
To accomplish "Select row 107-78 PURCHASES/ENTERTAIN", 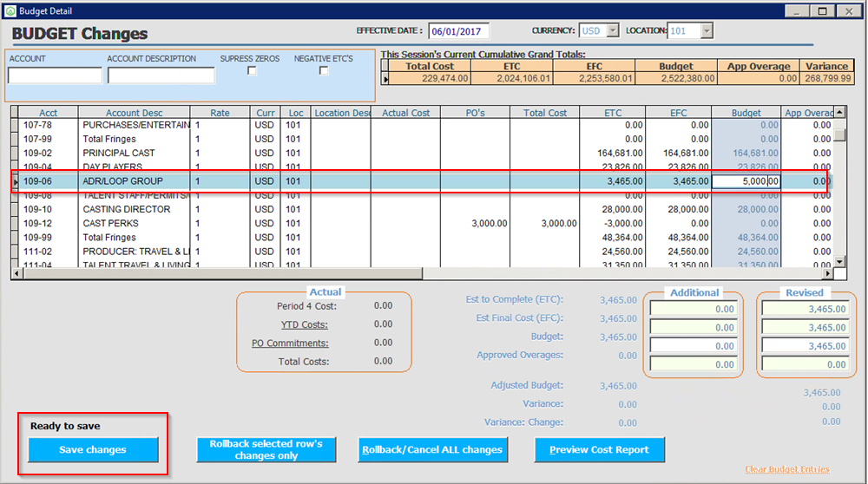I will tap(423, 125).
